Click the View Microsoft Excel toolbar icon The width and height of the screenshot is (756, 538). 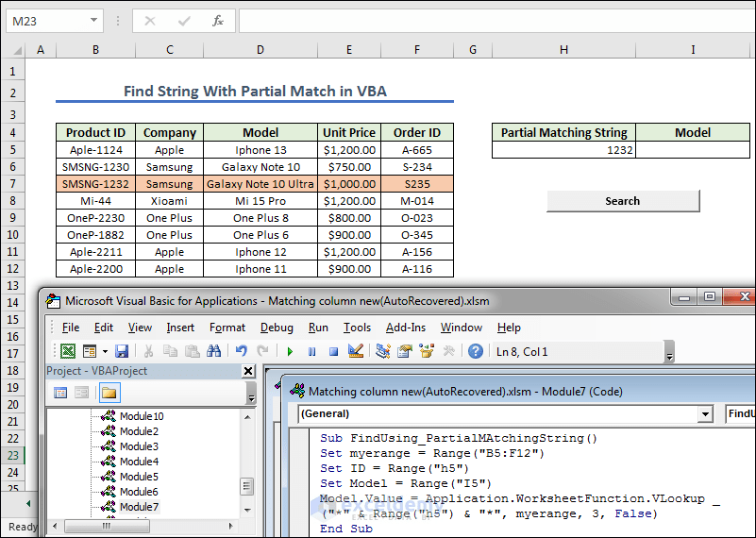(x=68, y=351)
